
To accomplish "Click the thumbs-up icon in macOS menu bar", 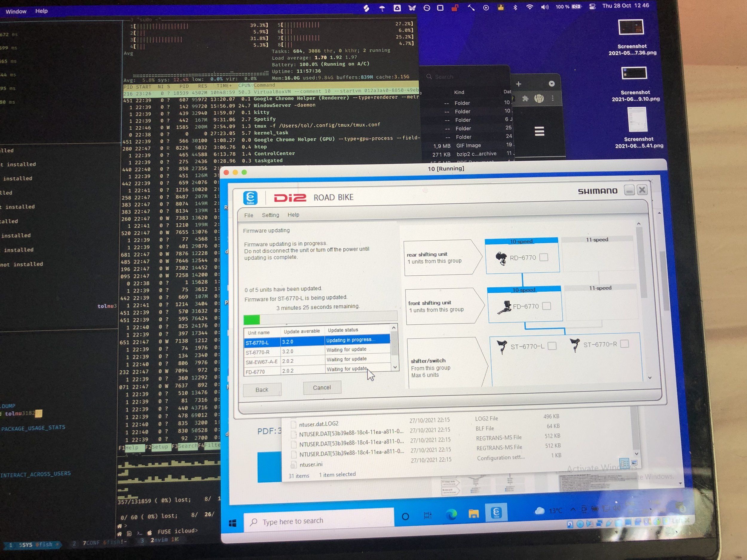I will click(x=500, y=7).
